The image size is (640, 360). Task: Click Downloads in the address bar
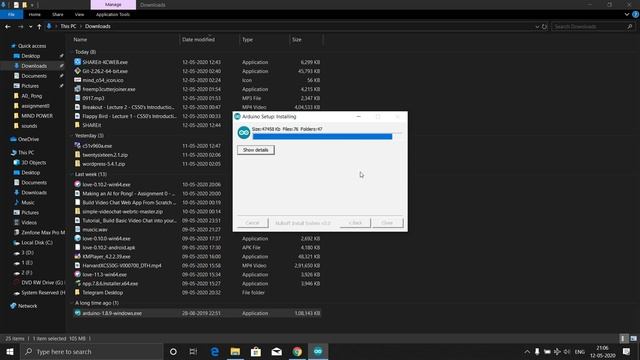pyautogui.click(x=98, y=26)
